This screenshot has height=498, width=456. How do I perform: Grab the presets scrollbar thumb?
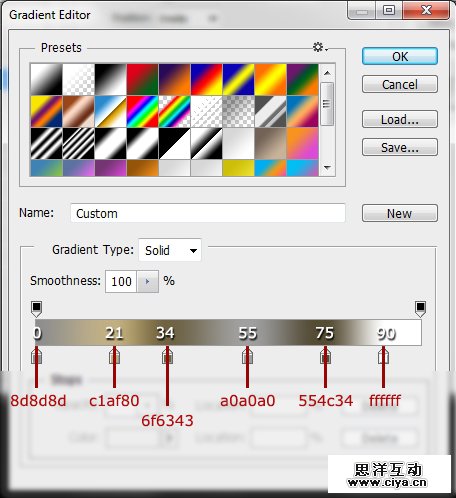(327, 104)
